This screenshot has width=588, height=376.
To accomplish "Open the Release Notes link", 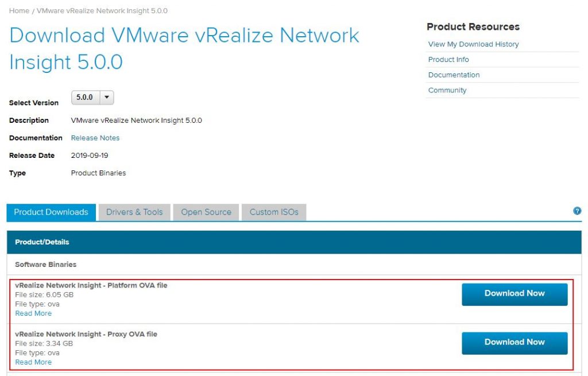I will pos(95,138).
